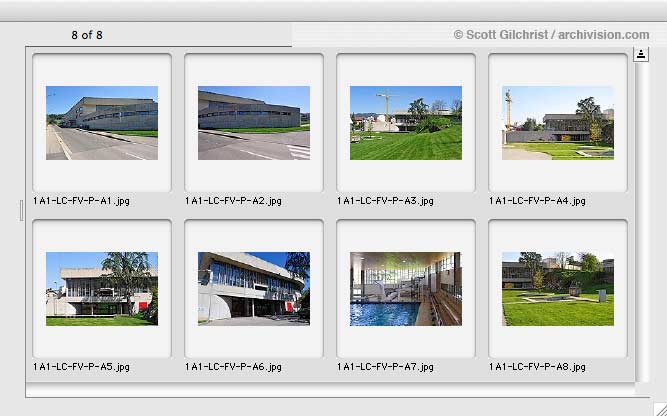The height and width of the screenshot is (416, 667).
Task: Click the filename label 1A1-LC-FV-P-A7.jpg
Action: pyautogui.click(x=385, y=367)
